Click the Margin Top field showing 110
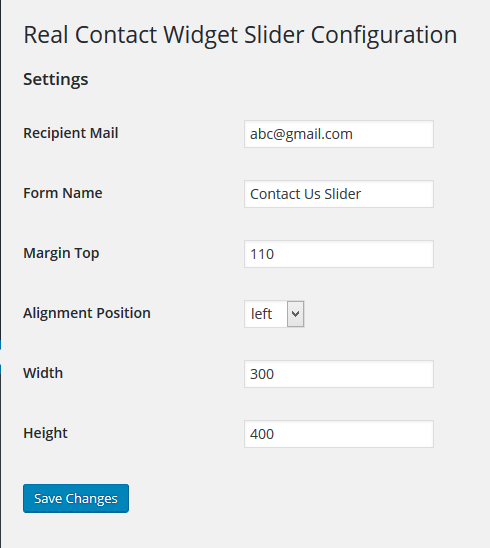The image size is (490, 548). pos(339,254)
